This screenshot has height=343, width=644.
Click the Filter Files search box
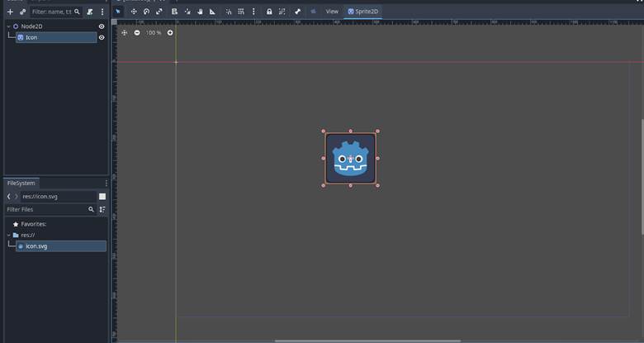[x=50, y=209]
